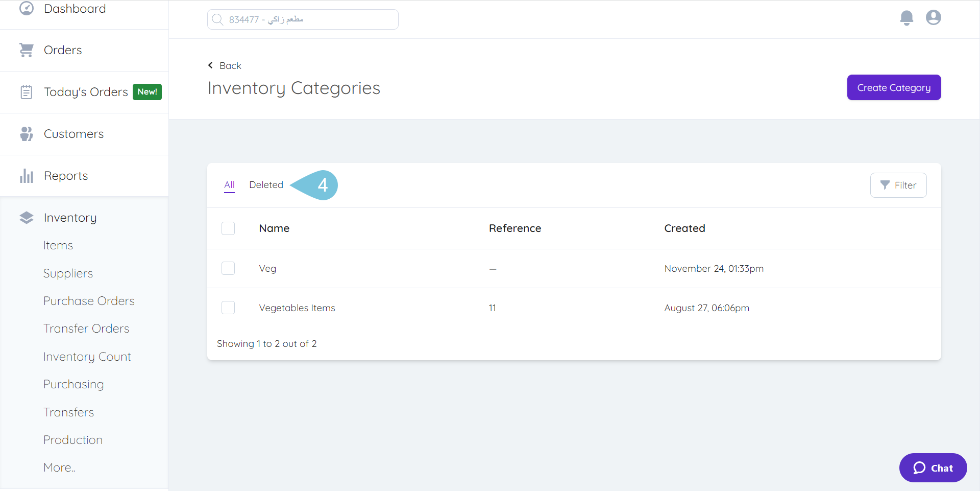Open the Filter options
The image size is (980, 491).
[x=898, y=185]
